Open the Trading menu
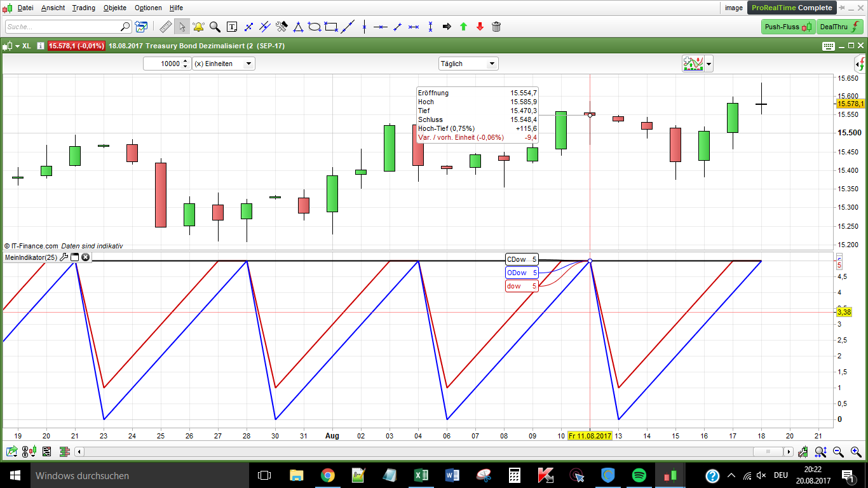This screenshot has width=868, height=488. click(84, 8)
